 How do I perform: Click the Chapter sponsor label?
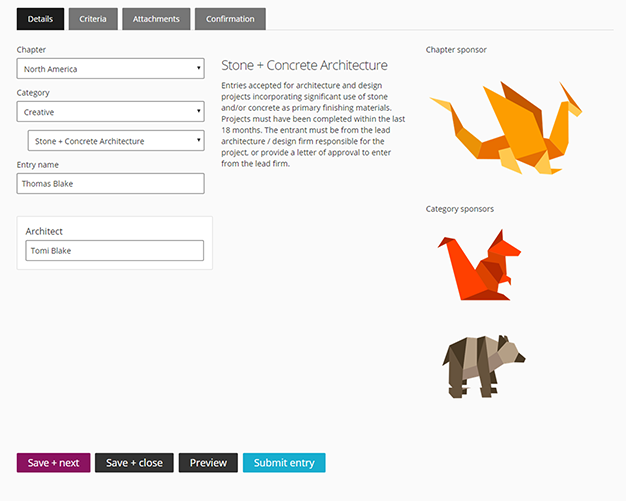point(456,49)
